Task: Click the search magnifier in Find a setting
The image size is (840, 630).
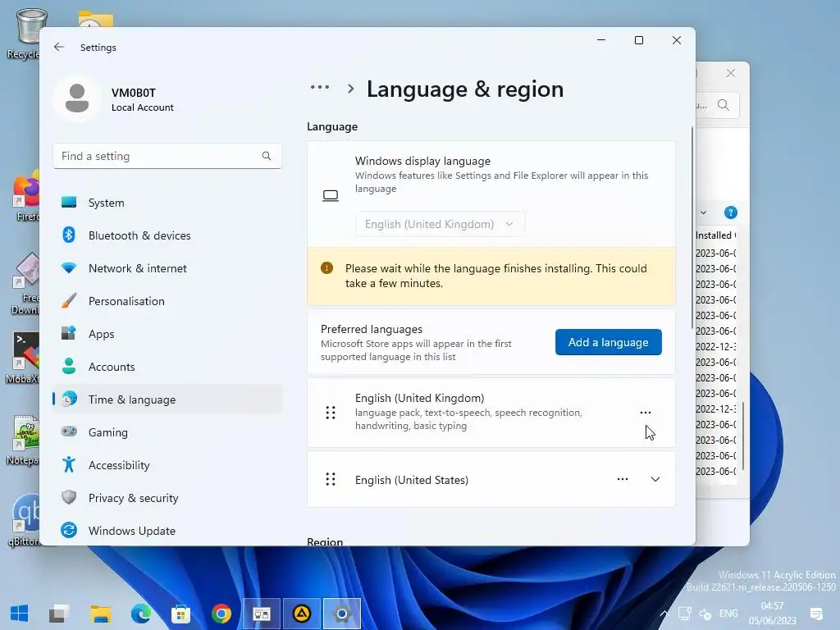Action: click(x=267, y=156)
